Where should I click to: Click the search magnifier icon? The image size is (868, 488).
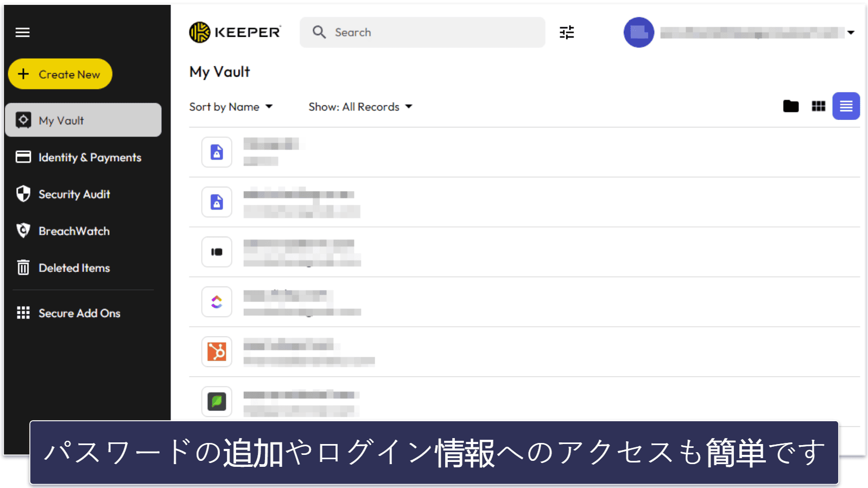point(319,32)
